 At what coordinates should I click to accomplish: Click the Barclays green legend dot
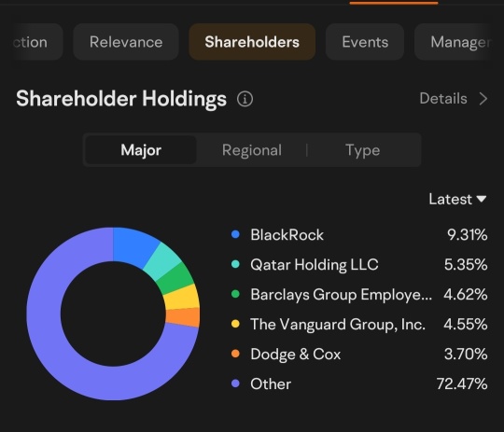click(x=235, y=294)
